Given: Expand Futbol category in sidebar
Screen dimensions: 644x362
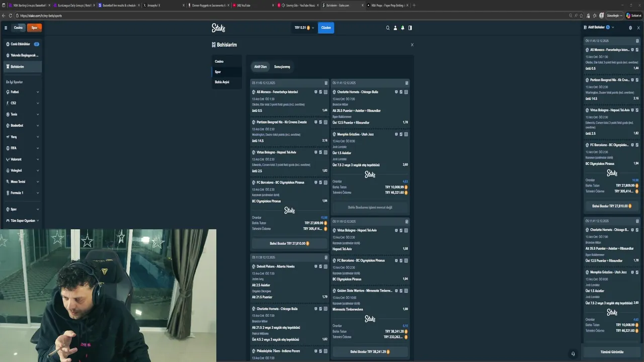Looking at the screenshot, I should 38,92.
